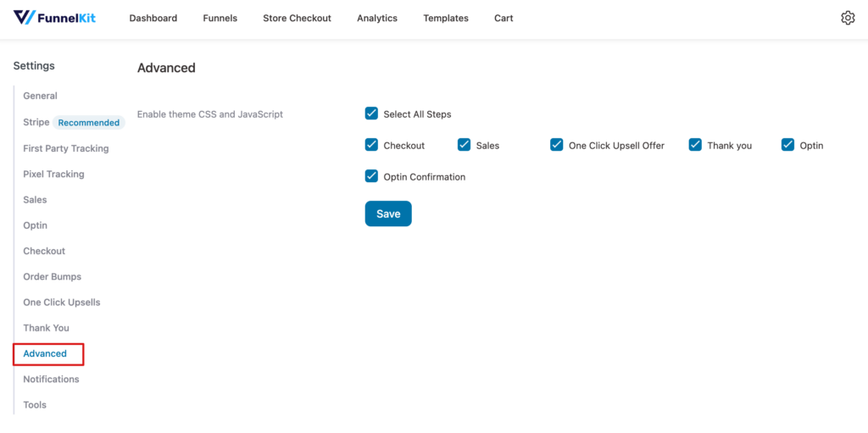Toggle the Optin step checkbox

(787, 145)
